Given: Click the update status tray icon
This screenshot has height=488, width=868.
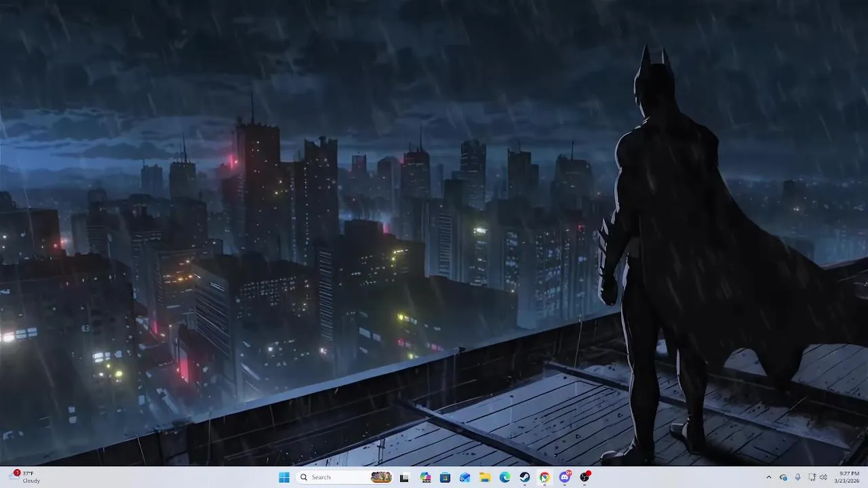Looking at the screenshot, I should point(783,477).
